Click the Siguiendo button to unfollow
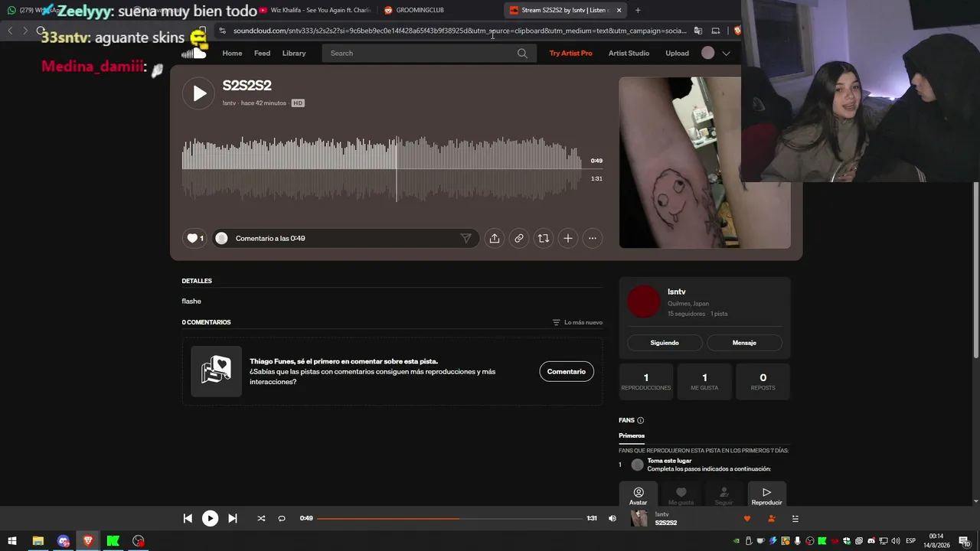The width and height of the screenshot is (980, 551). 665,343
